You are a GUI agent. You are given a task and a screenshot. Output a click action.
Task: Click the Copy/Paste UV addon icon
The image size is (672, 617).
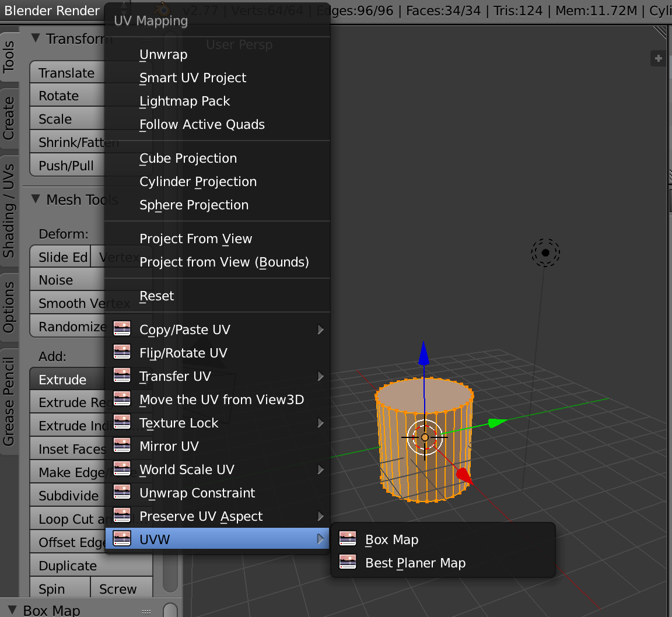tap(122, 329)
